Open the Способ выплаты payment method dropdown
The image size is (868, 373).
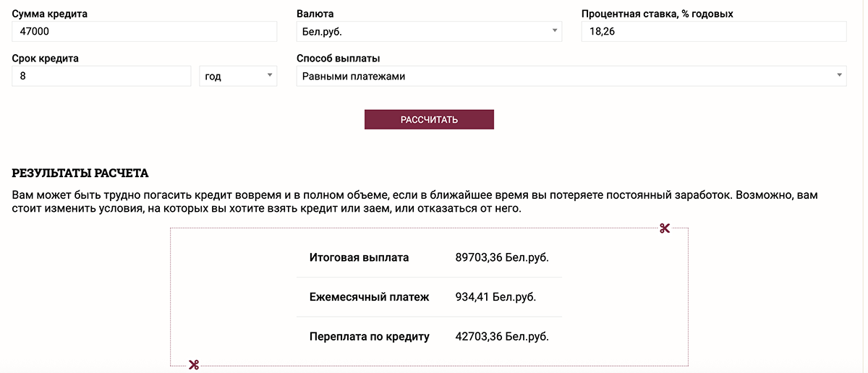coord(571,76)
